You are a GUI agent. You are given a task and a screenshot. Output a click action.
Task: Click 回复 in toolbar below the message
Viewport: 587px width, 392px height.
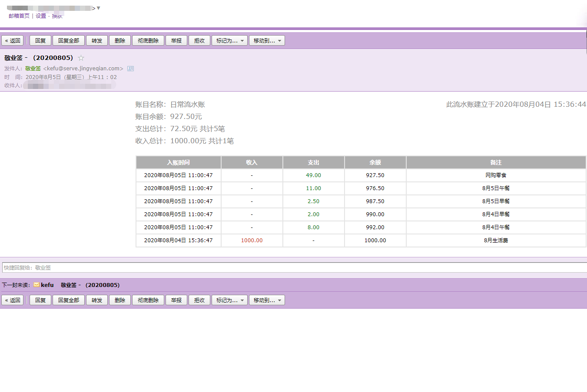tap(40, 300)
